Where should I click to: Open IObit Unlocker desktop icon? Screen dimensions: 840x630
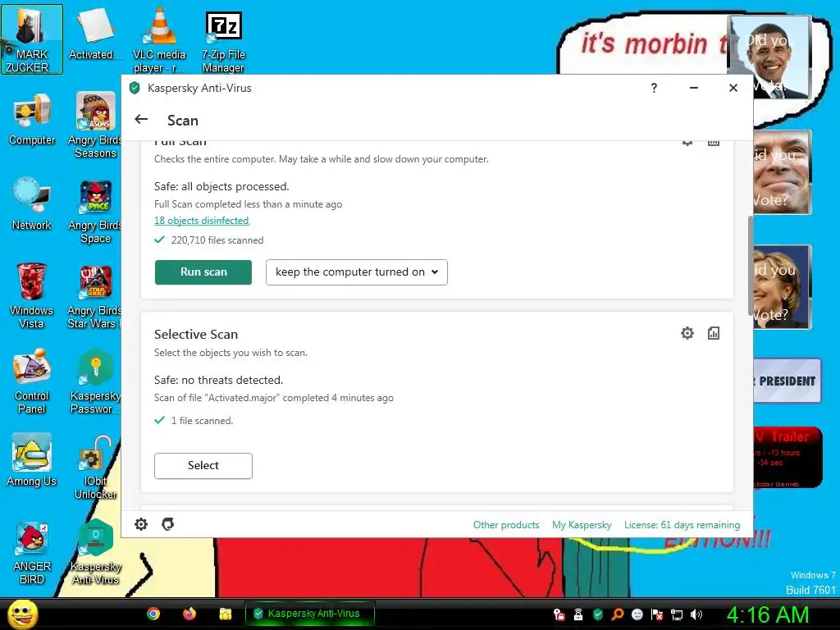click(x=95, y=468)
